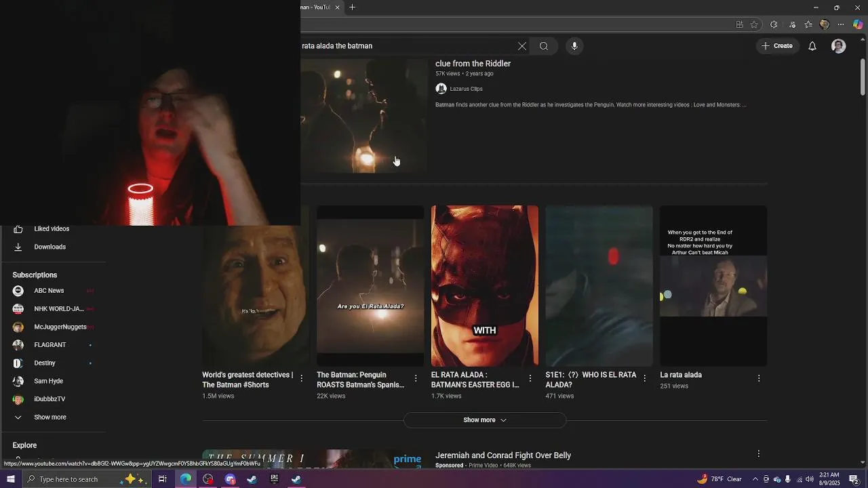
Task: Open Edge Settings and more ellipsis
Action: click(x=841, y=24)
